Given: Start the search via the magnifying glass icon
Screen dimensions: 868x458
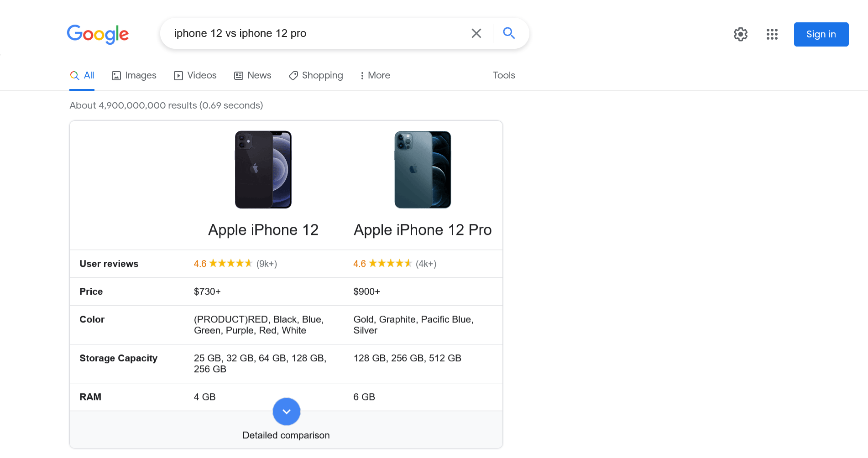Looking at the screenshot, I should click(x=509, y=33).
